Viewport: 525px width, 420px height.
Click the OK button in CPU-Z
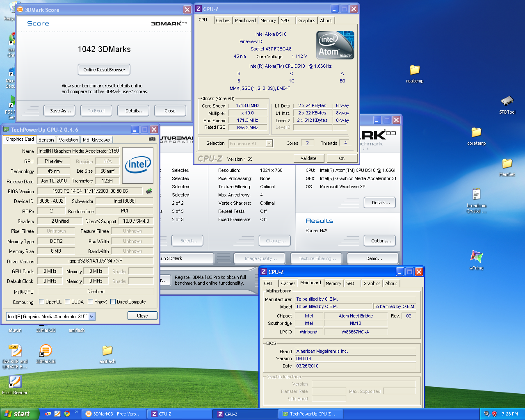pos(342,158)
